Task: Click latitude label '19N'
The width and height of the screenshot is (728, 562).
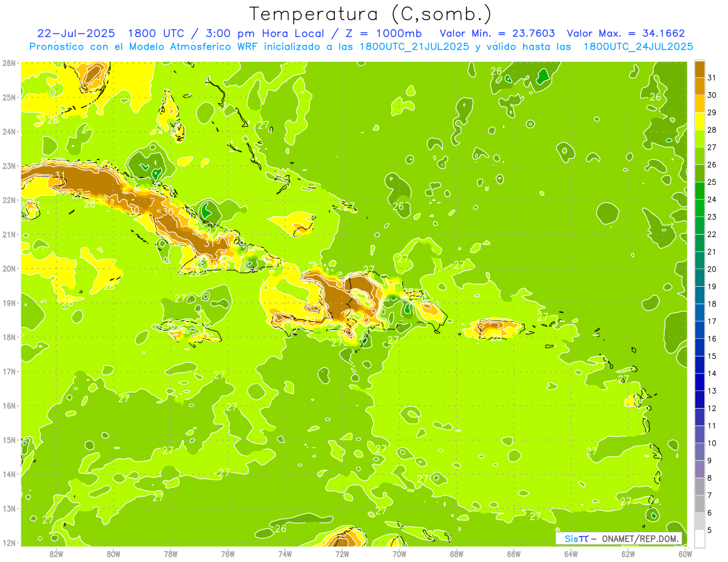Action: click(x=9, y=303)
